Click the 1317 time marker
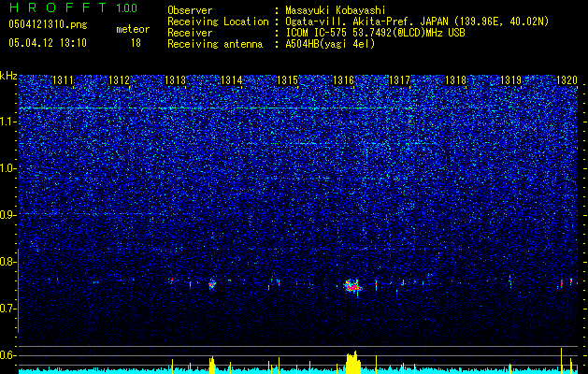The width and height of the screenshot is (588, 374). (400, 79)
